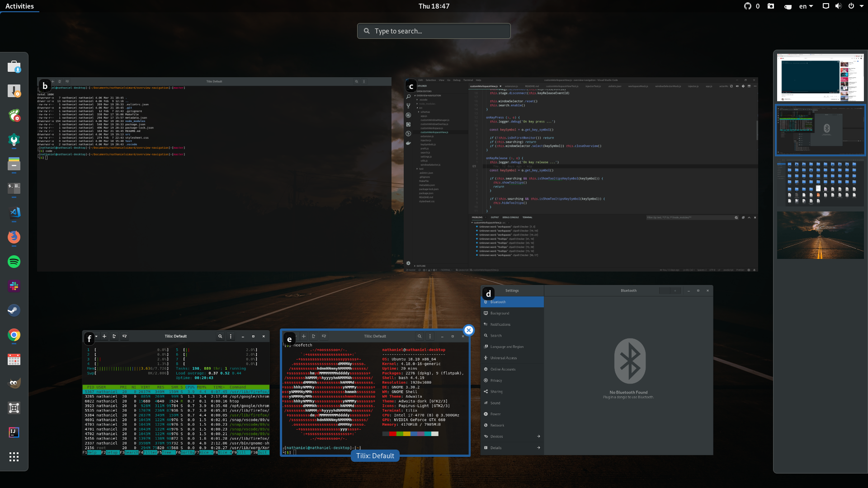Click the Activities button

click(19, 6)
